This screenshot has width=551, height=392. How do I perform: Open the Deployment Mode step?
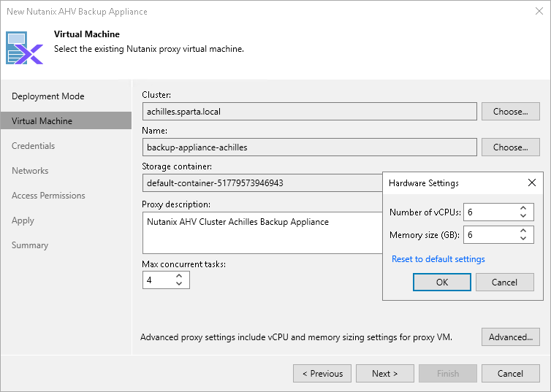(x=48, y=96)
